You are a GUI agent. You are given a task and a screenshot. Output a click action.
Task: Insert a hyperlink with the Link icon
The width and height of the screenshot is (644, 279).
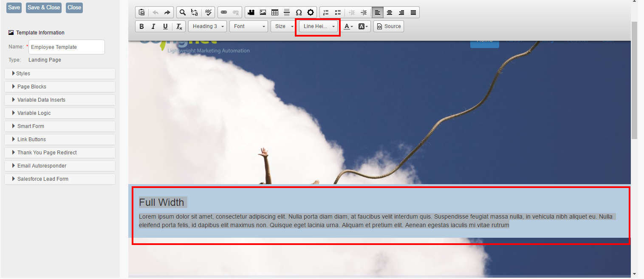click(224, 12)
